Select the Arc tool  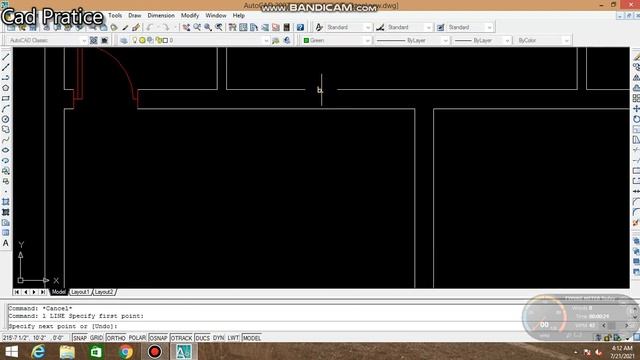tap(6, 109)
